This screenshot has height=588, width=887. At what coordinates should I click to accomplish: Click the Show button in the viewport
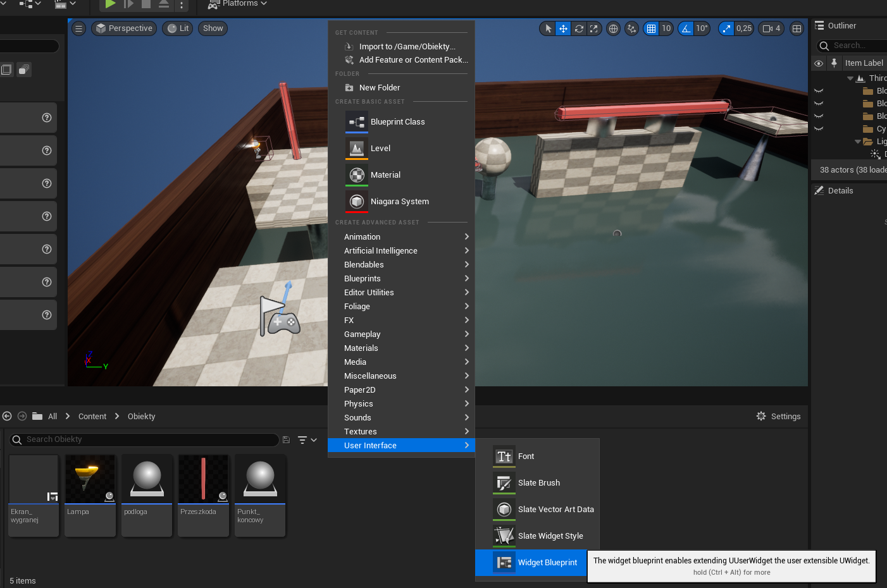pos(213,28)
